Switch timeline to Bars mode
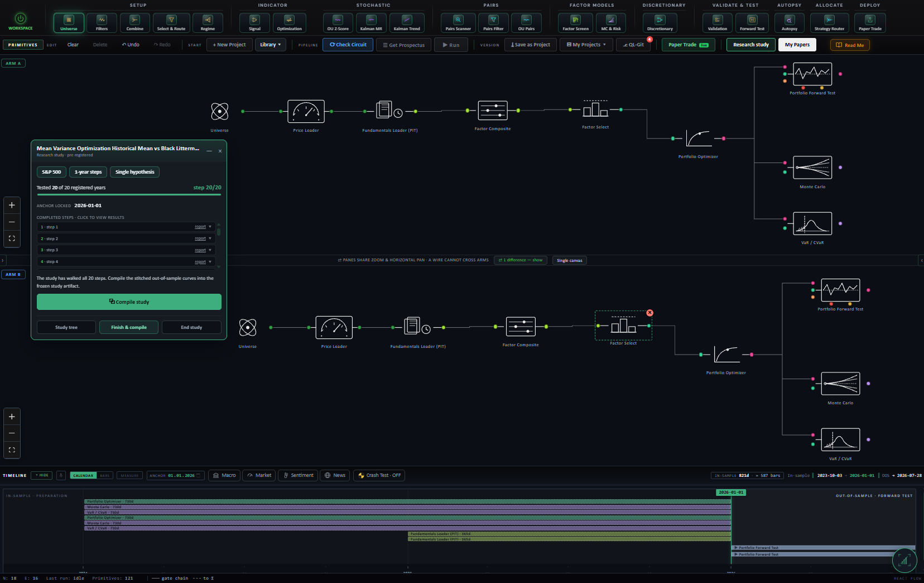This screenshot has height=583, width=924. point(105,476)
